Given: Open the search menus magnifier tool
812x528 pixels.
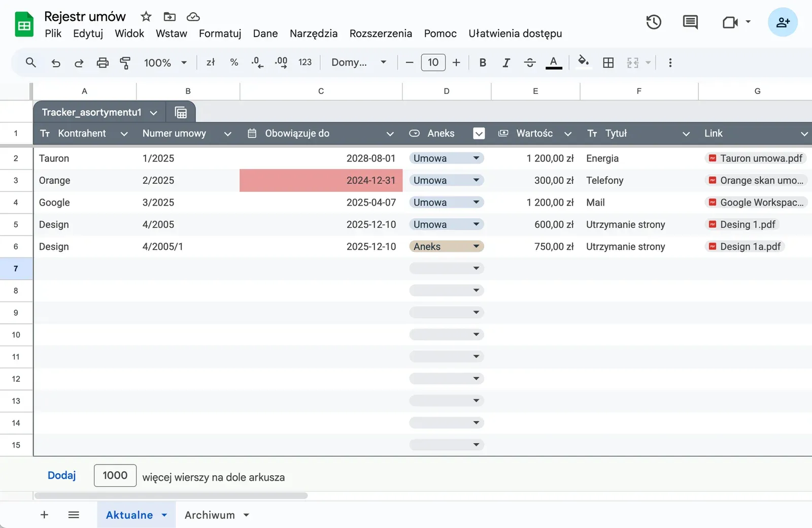Looking at the screenshot, I should [x=31, y=62].
